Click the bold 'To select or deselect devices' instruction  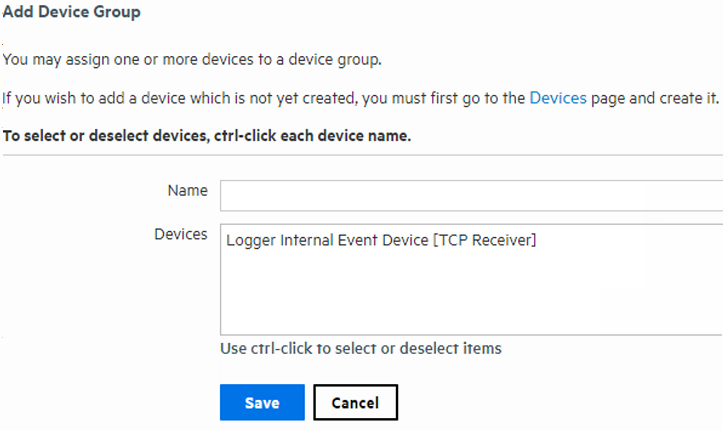coord(207,136)
